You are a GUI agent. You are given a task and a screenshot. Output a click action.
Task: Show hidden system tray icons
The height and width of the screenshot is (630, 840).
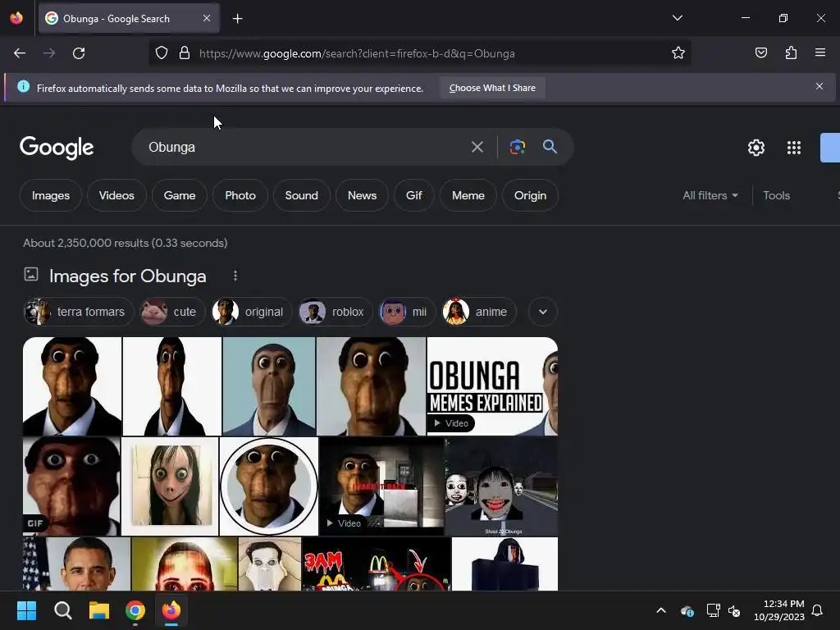661,610
